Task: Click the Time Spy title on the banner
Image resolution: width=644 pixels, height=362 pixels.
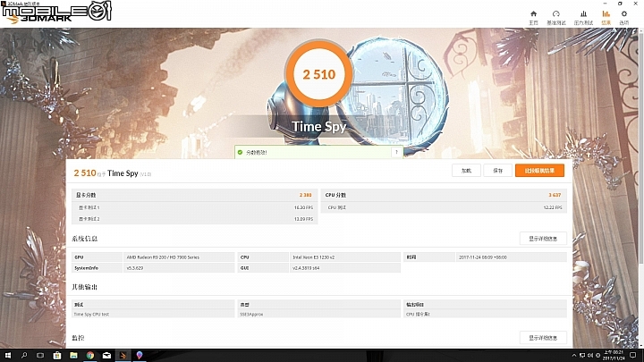Action: pyautogui.click(x=318, y=127)
